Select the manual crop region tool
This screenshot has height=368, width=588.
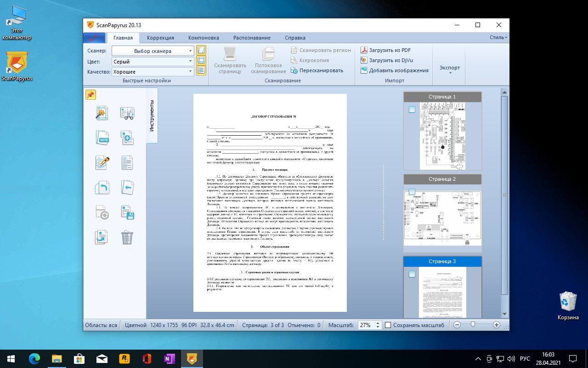click(102, 162)
